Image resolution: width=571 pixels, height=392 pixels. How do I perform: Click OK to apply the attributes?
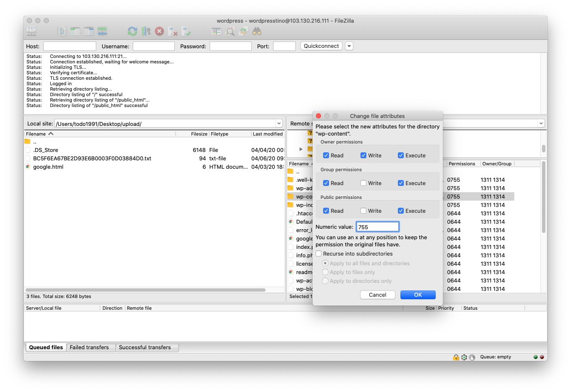point(418,295)
